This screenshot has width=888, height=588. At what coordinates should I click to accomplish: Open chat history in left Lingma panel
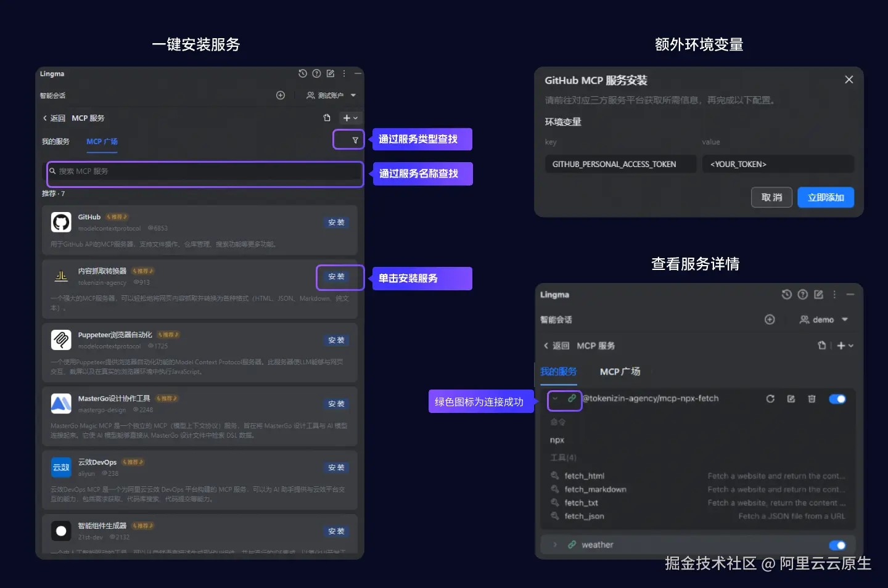[302, 73]
